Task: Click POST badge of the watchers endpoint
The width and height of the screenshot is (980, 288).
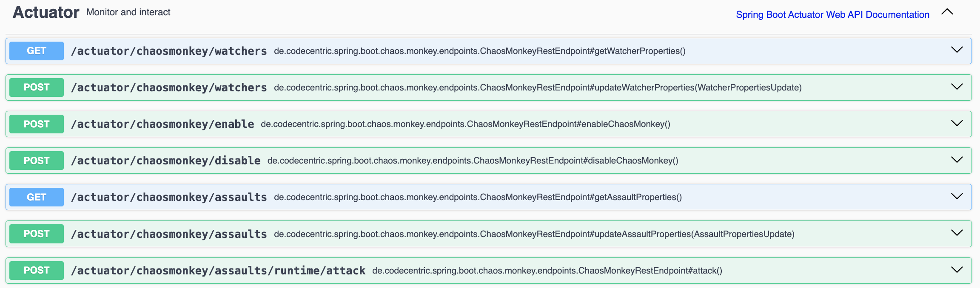Action: click(37, 88)
